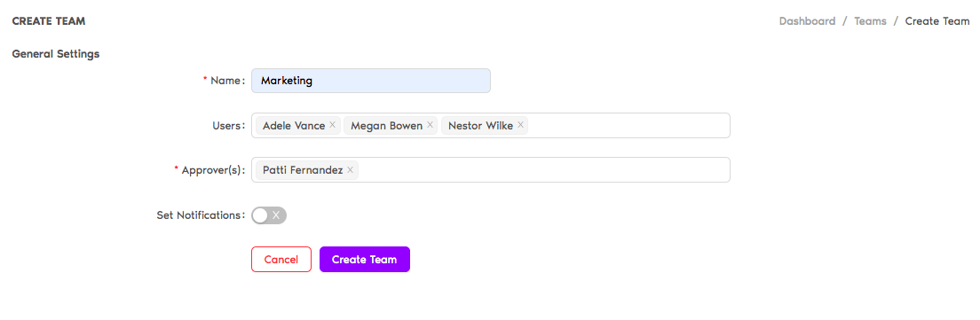980x320 pixels.
Task: Select the Nestor Wilke tag
Action: 485,125
